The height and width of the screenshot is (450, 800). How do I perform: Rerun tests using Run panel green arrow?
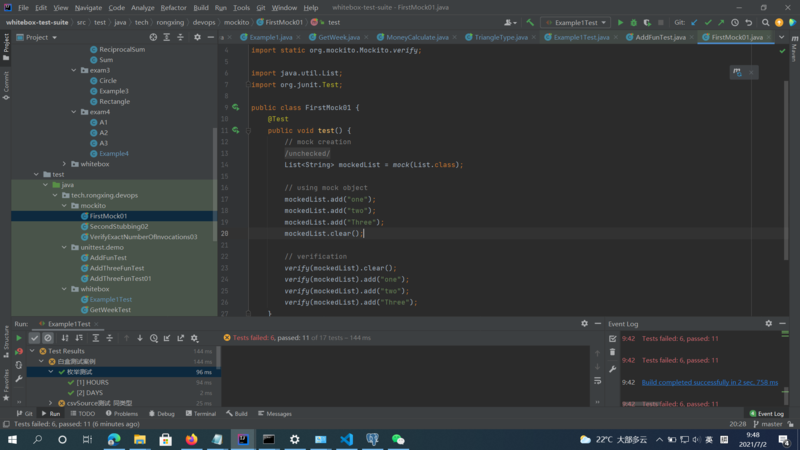(18, 338)
